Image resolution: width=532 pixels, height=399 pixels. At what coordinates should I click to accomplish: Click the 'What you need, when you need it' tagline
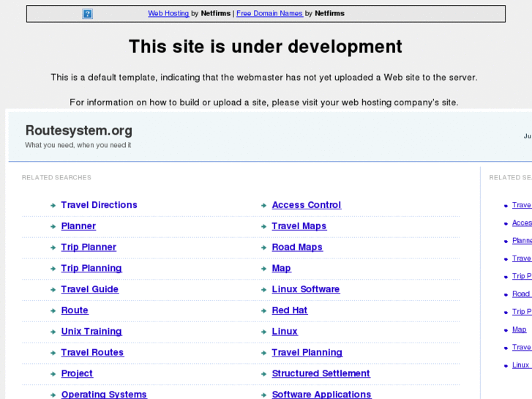pyautogui.click(x=78, y=145)
